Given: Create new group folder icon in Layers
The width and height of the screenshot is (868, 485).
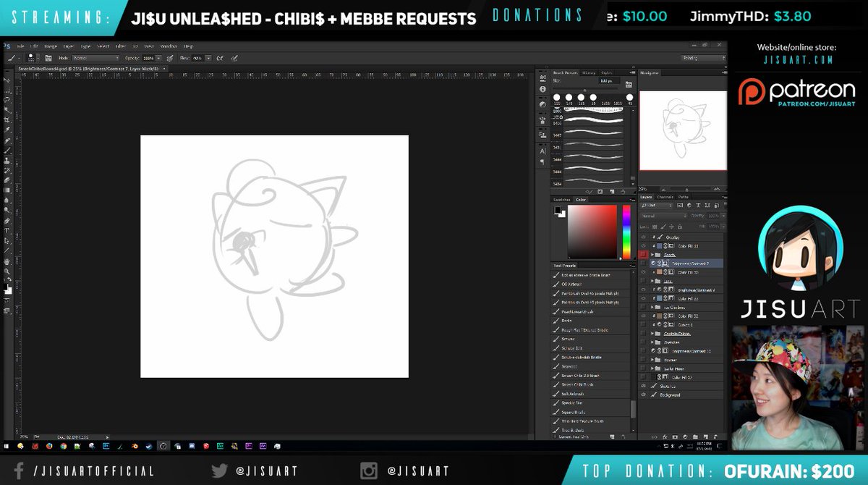Looking at the screenshot, I should 695,437.
